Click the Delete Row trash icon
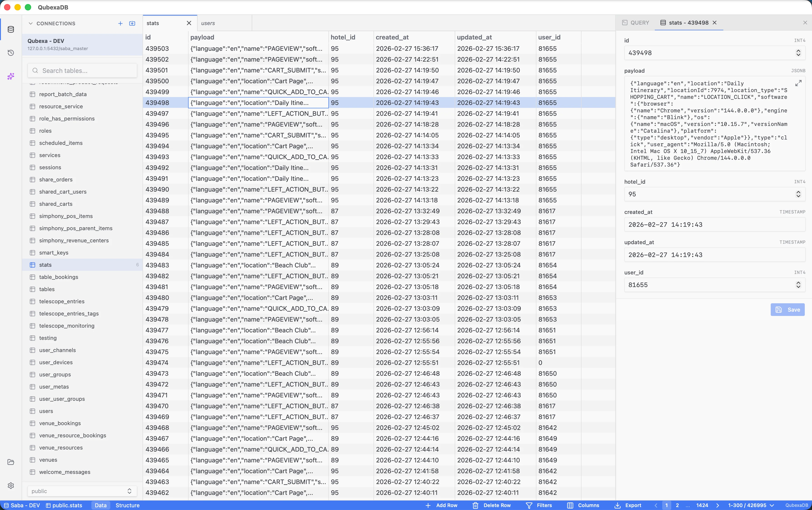This screenshot has width=812, height=510. pos(475,505)
